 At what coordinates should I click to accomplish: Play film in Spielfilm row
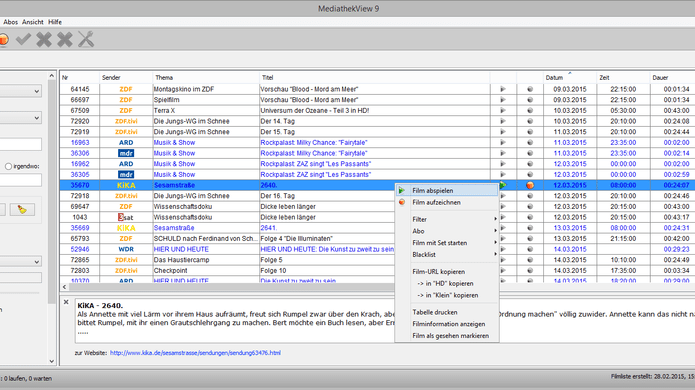(503, 100)
